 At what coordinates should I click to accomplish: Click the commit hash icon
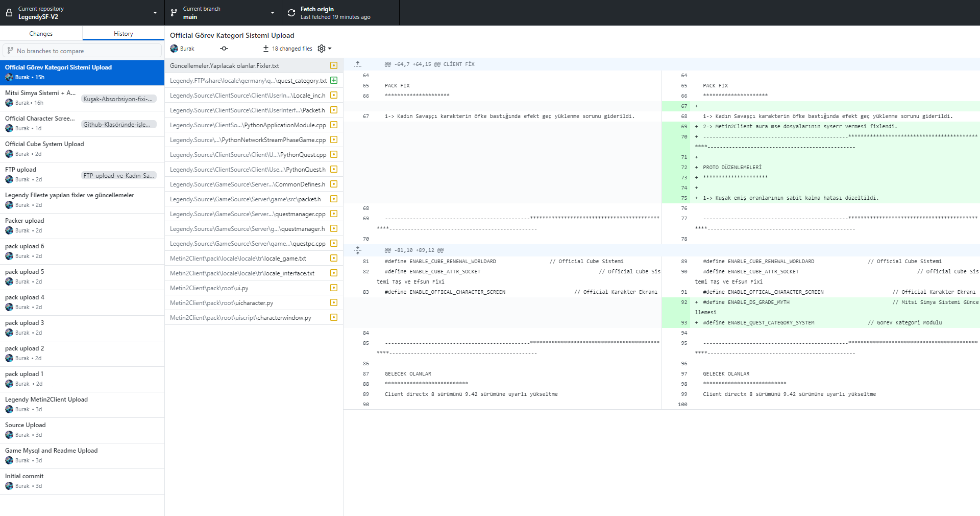(224, 49)
